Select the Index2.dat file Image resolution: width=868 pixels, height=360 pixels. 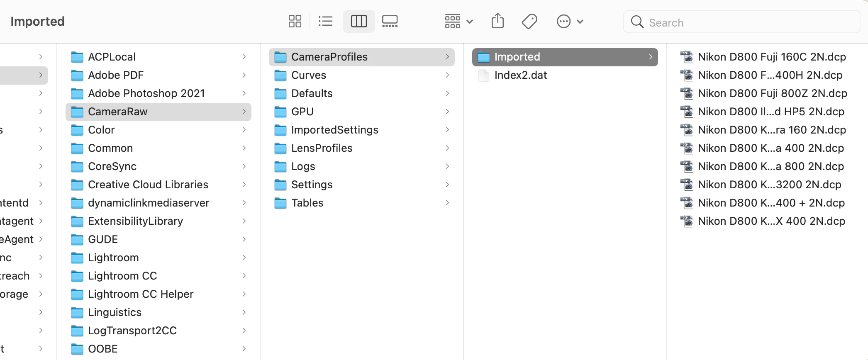pyautogui.click(x=565, y=75)
